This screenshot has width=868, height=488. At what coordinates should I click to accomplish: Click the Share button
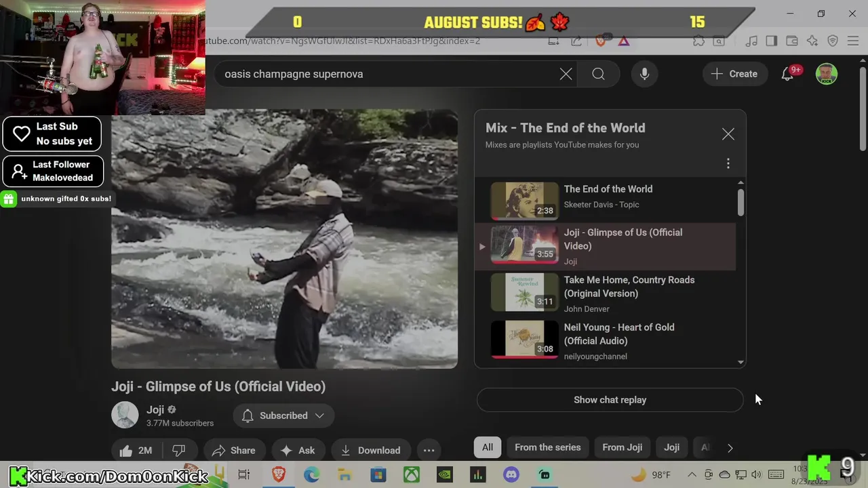[233, 450]
